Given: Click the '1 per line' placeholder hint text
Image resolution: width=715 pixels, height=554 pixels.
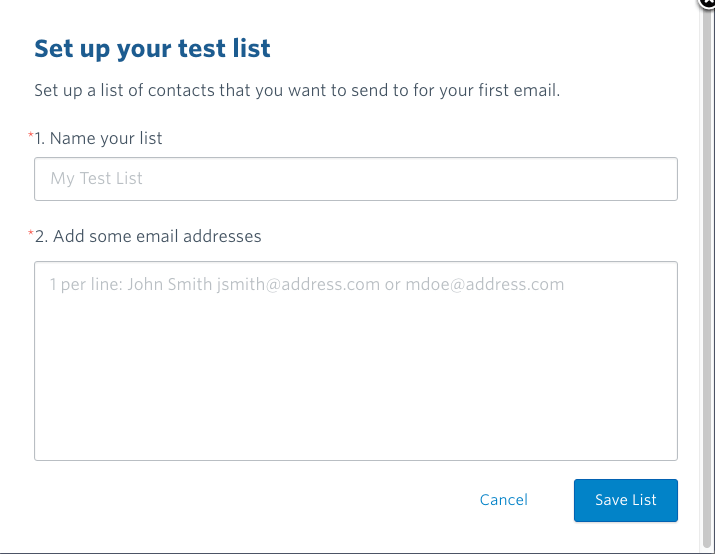Looking at the screenshot, I should click(x=86, y=285).
